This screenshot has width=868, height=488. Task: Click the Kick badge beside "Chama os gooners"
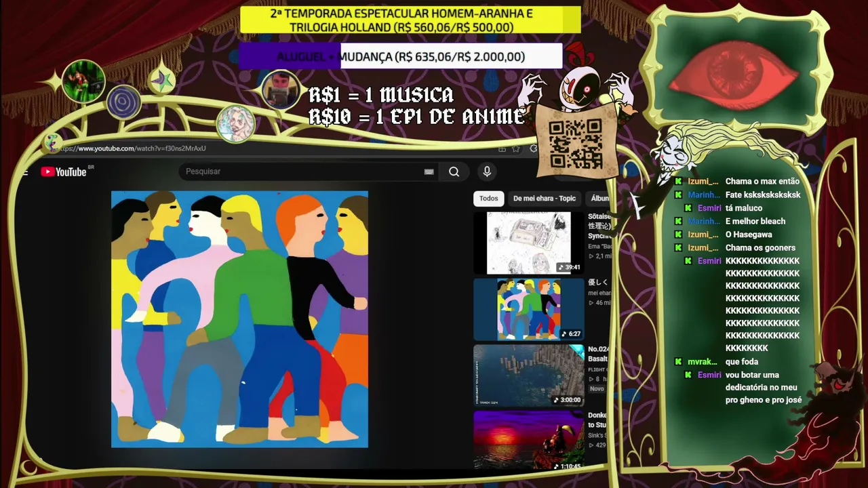(678, 248)
